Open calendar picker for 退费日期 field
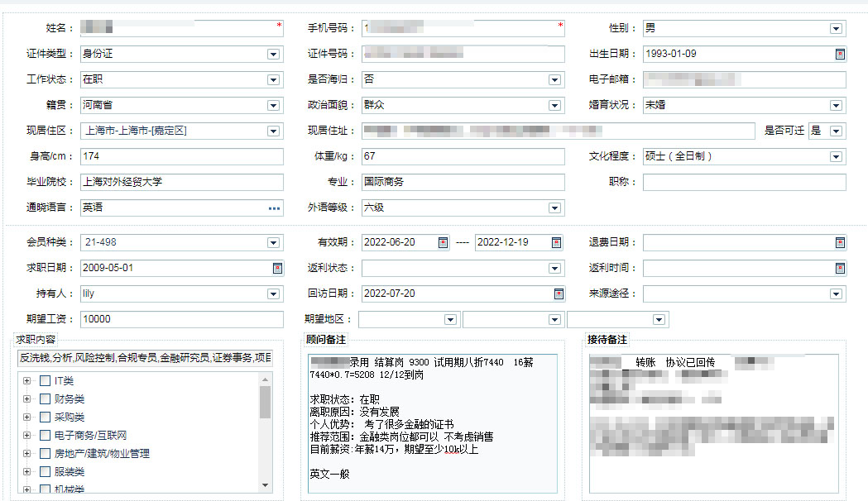This screenshot has height=501, width=868. [840, 243]
